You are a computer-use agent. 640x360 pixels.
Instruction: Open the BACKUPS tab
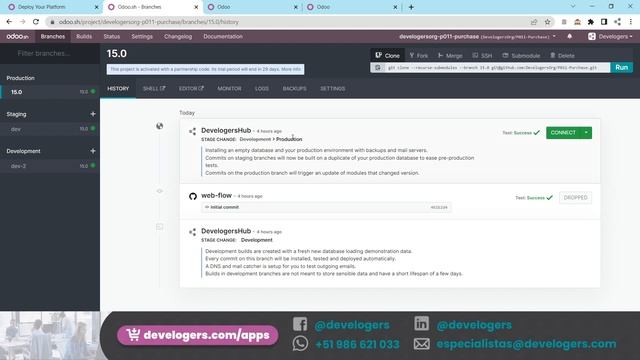(x=294, y=89)
